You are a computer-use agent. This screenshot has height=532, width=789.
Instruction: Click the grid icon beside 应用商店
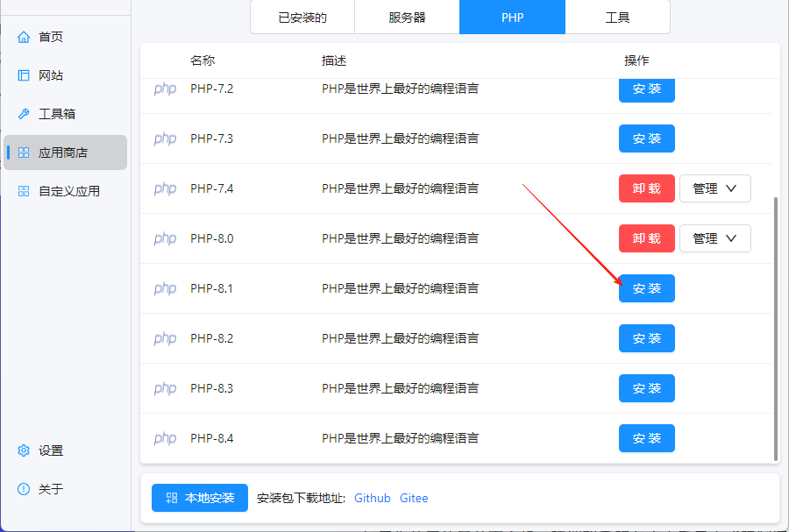(24, 153)
